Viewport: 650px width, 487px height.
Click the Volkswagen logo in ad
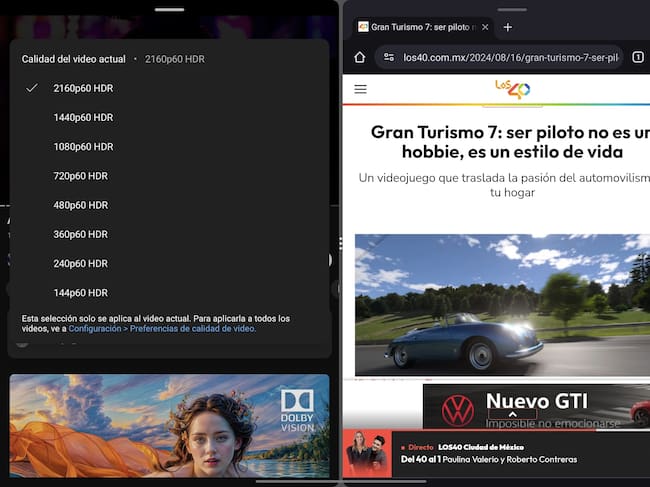[x=457, y=408]
